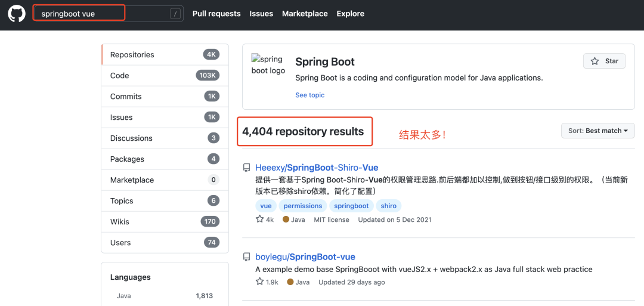Viewport: 644px width, 306px height.
Task: Click repo icon beside boylegu/SpringBoot-vue
Action: pos(246,257)
